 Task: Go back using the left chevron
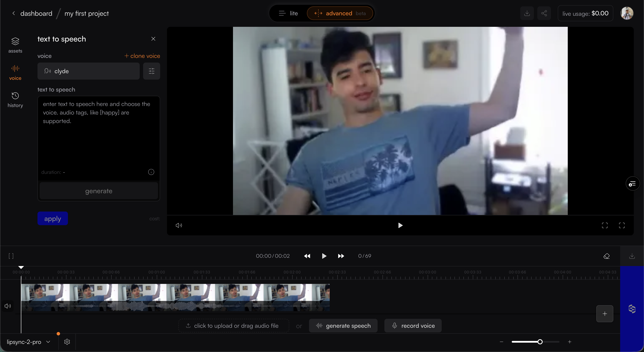tap(14, 13)
